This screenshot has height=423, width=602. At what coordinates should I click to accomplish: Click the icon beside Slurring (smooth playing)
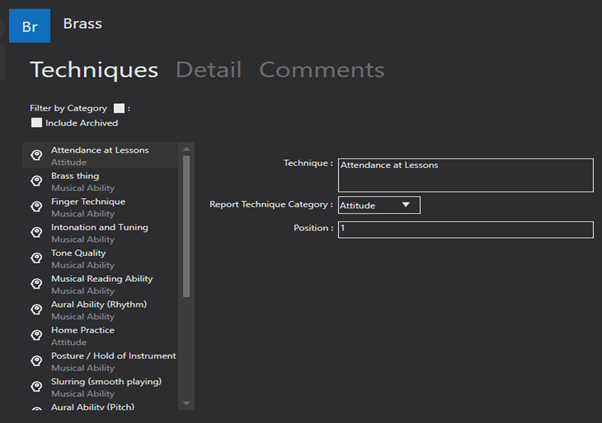pyautogui.click(x=37, y=387)
